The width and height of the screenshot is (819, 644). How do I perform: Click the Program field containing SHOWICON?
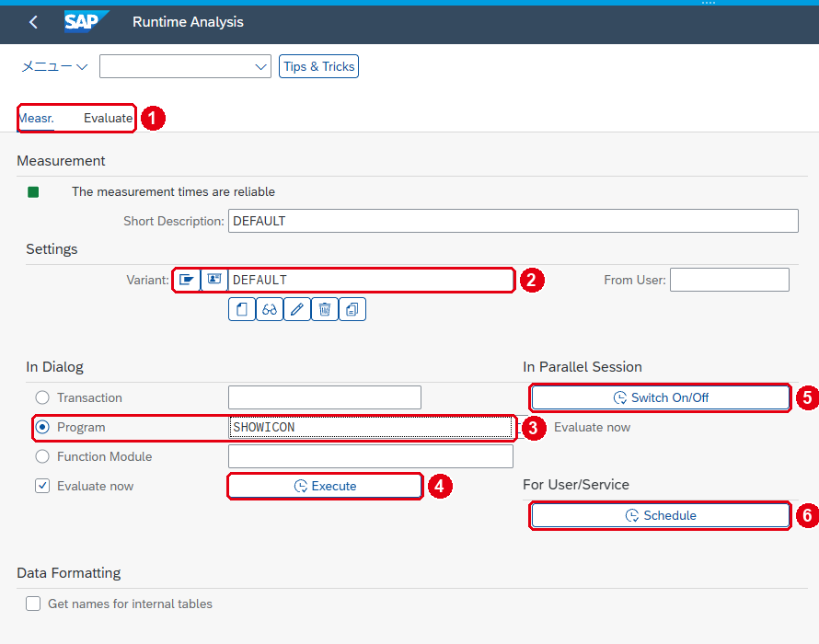tap(370, 427)
